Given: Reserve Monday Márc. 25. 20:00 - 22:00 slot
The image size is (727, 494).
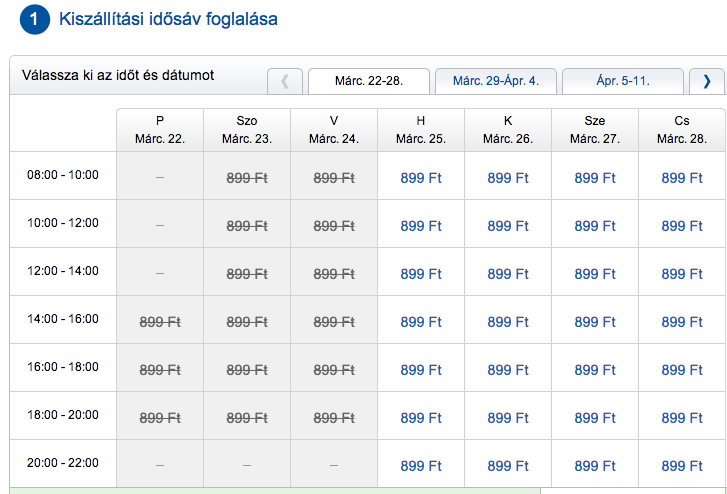Looking at the screenshot, I should 421,466.
